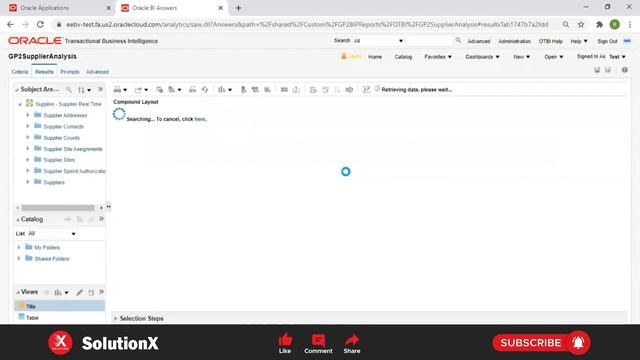Viewport: 640px width, 360px height.
Task: Open the Signed In As Test dropdown
Action: click(617, 57)
